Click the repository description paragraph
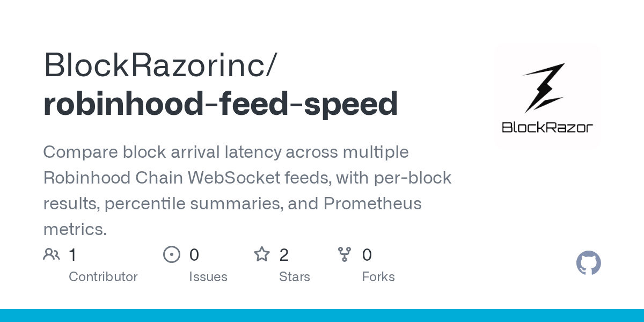Viewport: 644px width, 322px height. 247,191
